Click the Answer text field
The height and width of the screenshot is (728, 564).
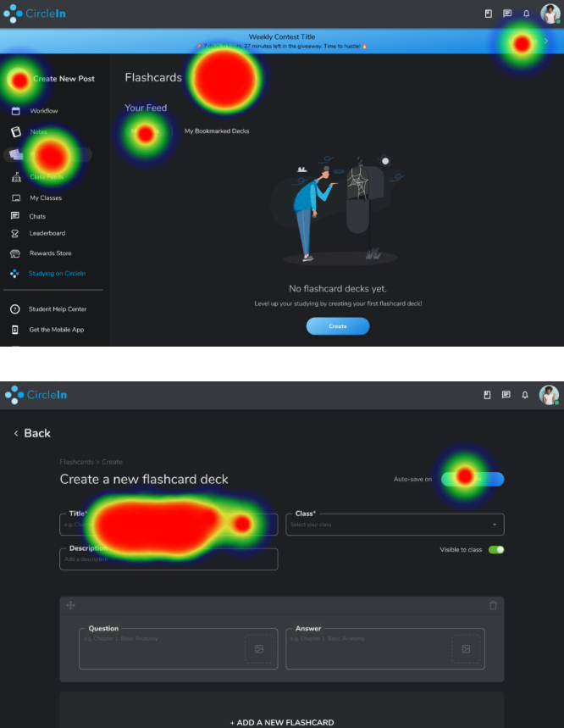pyautogui.click(x=385, y=648)
